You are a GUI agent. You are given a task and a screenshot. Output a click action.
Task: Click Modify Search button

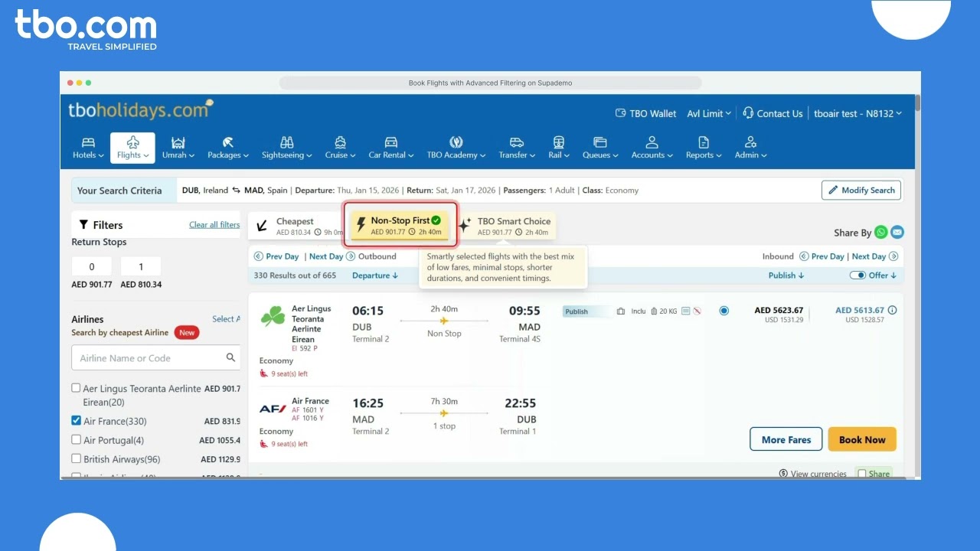pyautogui.click(x=861, y=190)
